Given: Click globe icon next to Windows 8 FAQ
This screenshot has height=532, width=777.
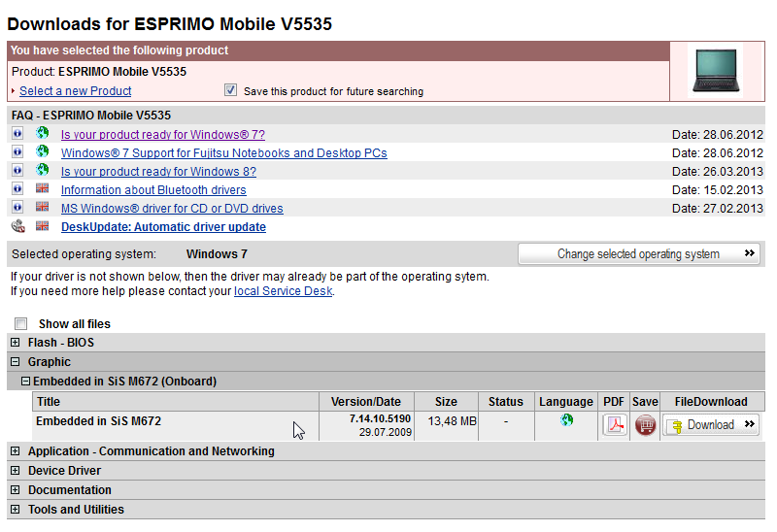Looking at the screenshot, I should (43, 170).
